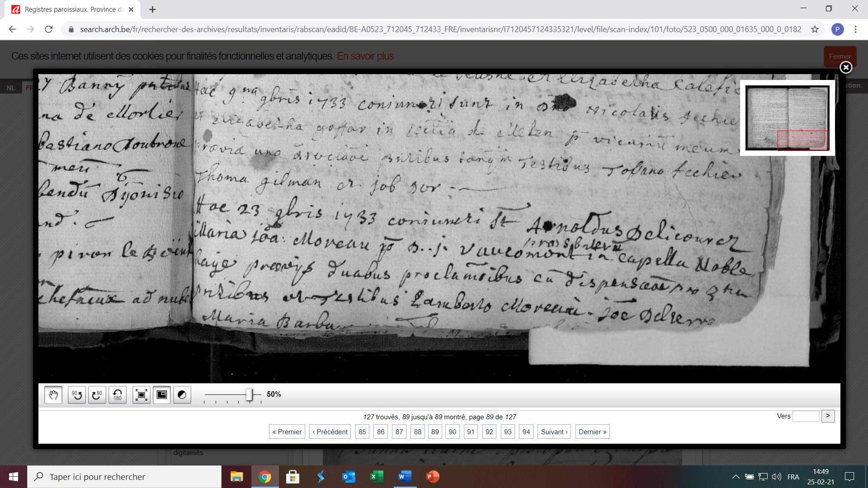
Task: Toggle image contrast inversion
Action: [x=182, y=395]
